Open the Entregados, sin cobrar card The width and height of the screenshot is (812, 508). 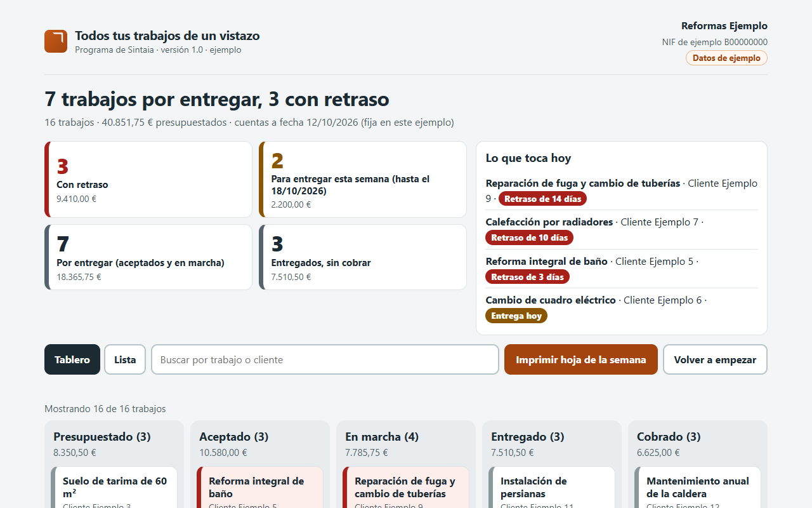[363, 257]
